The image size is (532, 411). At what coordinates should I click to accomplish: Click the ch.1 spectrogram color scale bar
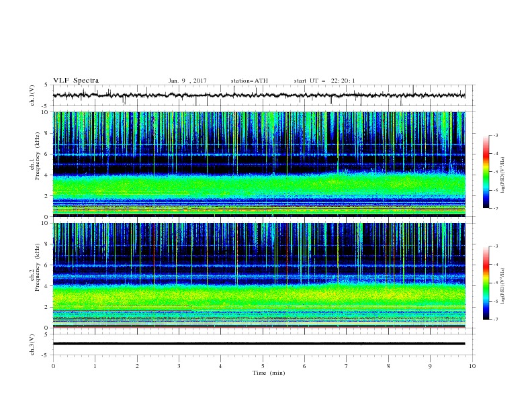486,172
